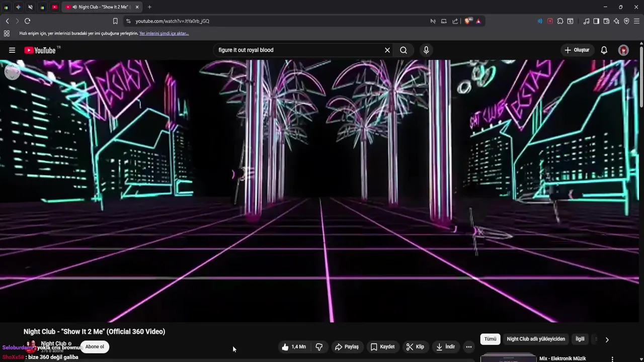This screenshot has width=644, height=362.
Task: Click the address bar URL youtube.com/watch
Action: coord(173,21)
